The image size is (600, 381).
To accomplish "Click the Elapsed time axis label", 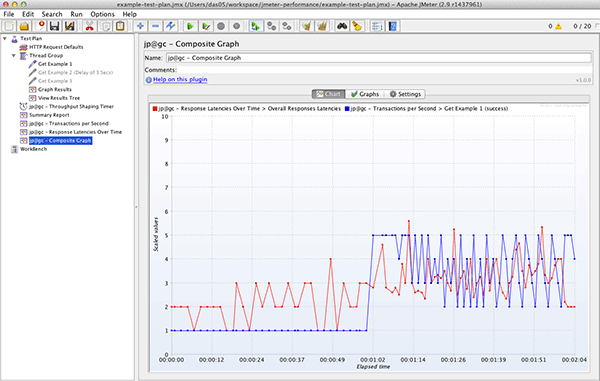I will [373, 366].
